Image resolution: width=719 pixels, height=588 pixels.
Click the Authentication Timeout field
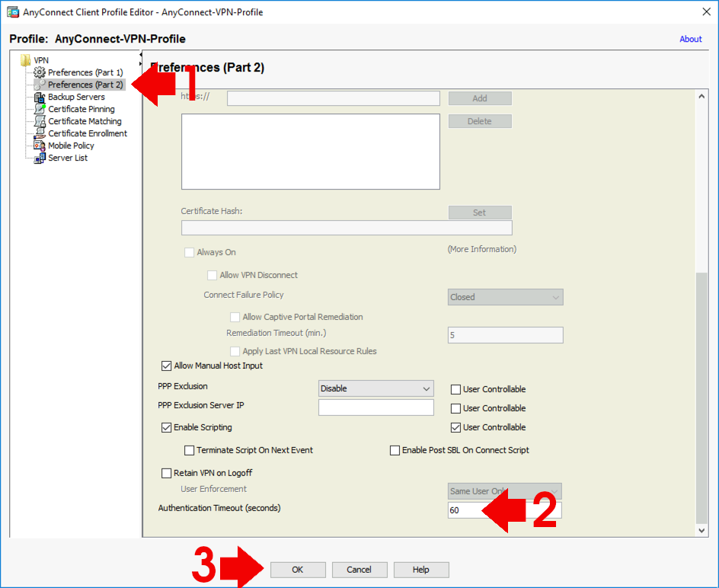pyautogui.click(x=505, y=510)
